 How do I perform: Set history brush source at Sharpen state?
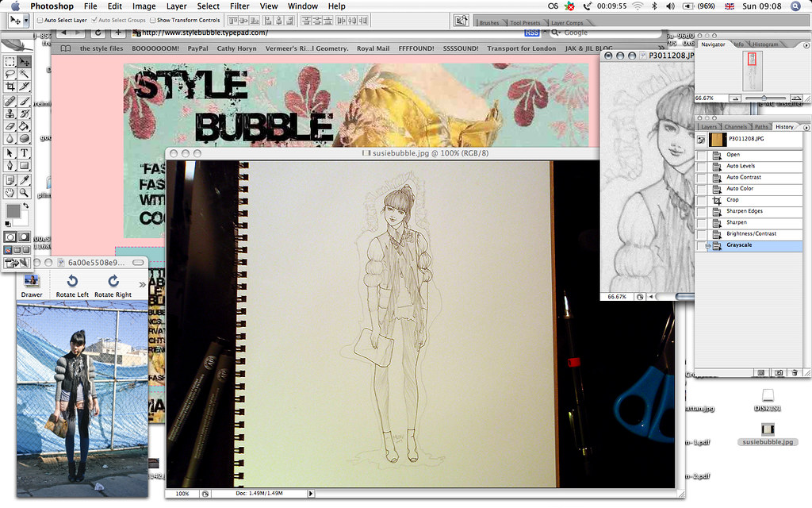701,223
